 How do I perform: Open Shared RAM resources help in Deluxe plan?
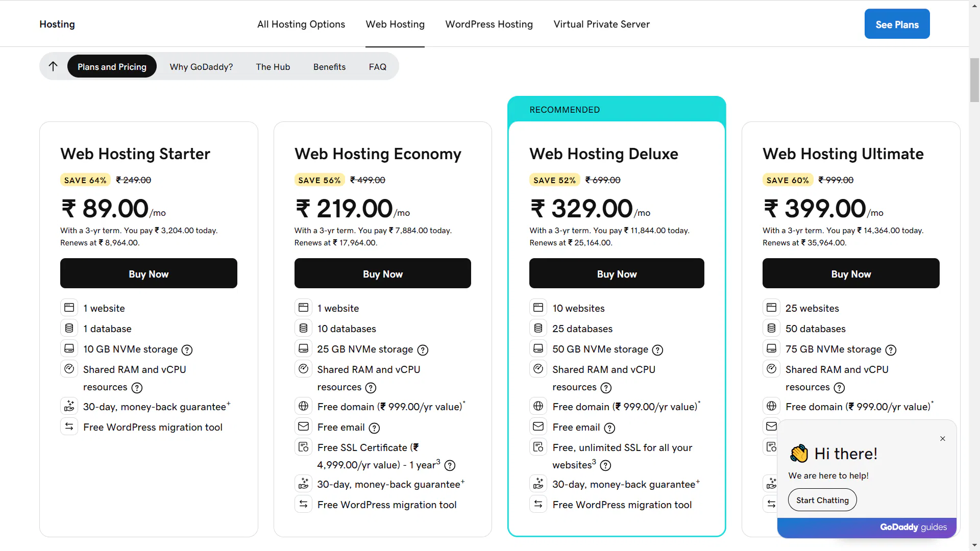(x=606, y=388)
